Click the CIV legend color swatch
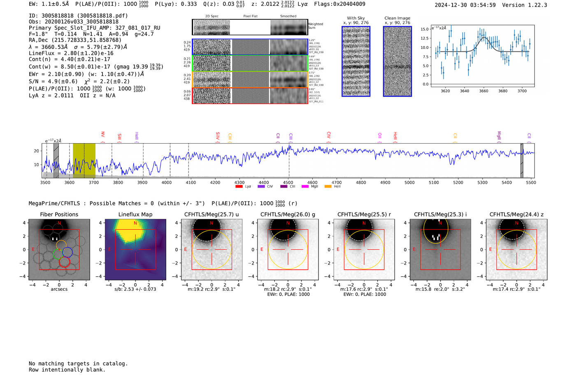This screenshot has width=576, height=392. pyautogui.click(x=261, y=186)
